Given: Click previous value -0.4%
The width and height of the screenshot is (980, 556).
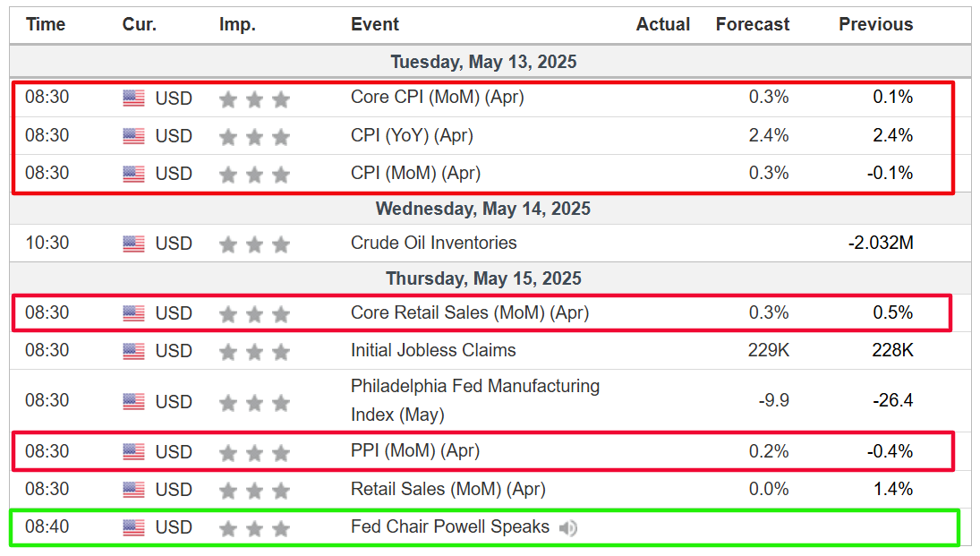Looking at the screenshot, I should click(890, 451).
